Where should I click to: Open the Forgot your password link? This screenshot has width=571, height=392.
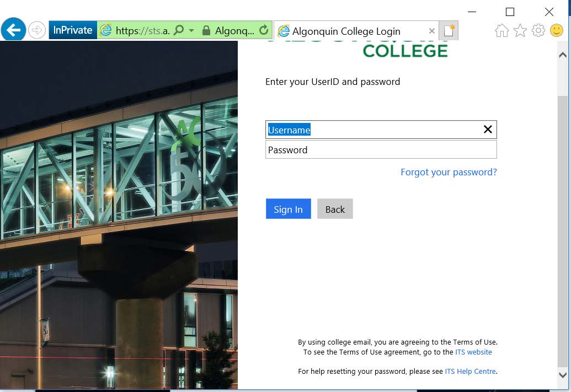448,172
